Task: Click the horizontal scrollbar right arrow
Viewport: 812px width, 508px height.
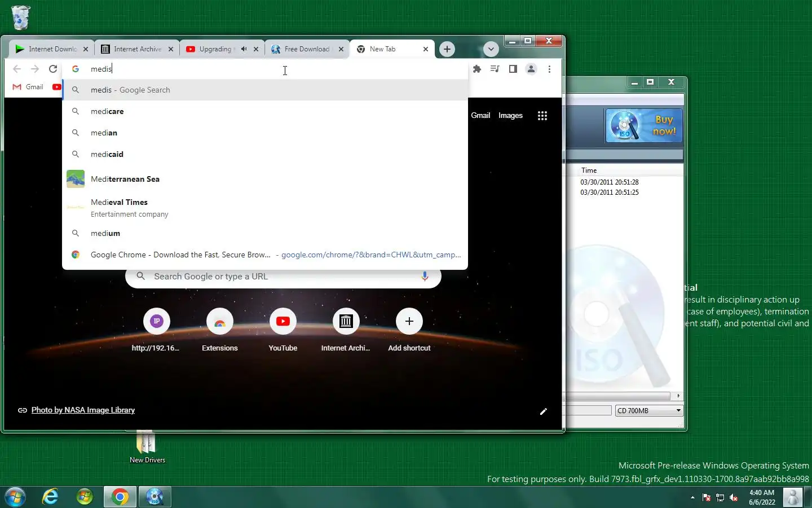Action: (678, 396)
